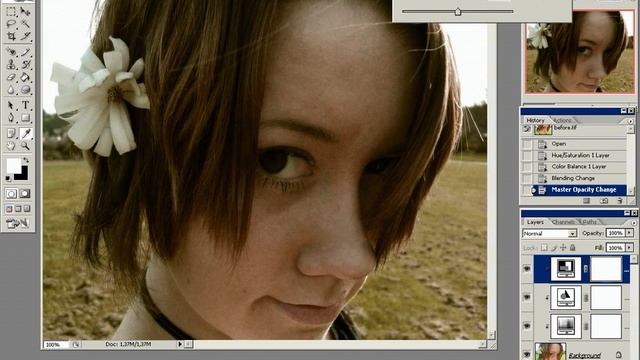Select the Eraser tool
This screenshot has width=640, height=360.
[11, 77]
